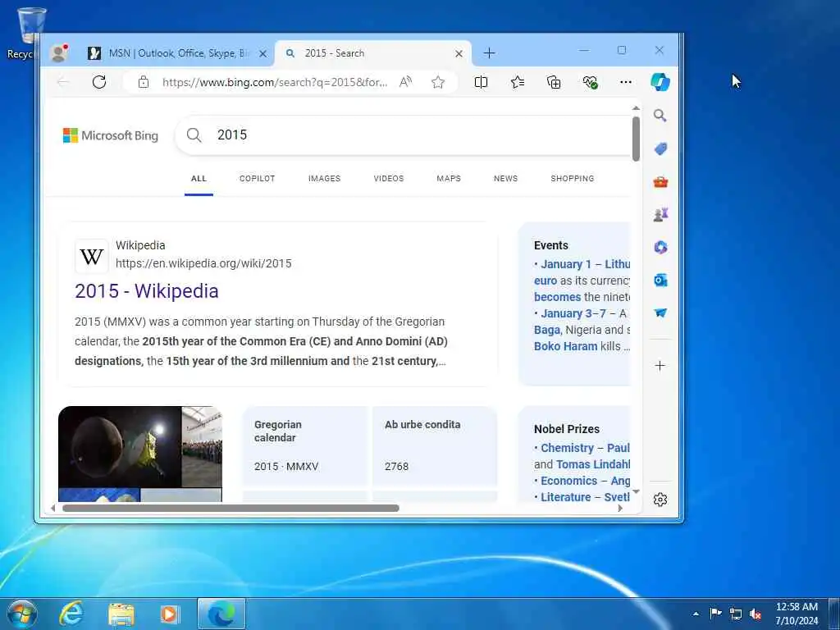This screenshot has width=840, height=630.
Task: Switch to COPILOT search tab
Action: pos(257,178)
